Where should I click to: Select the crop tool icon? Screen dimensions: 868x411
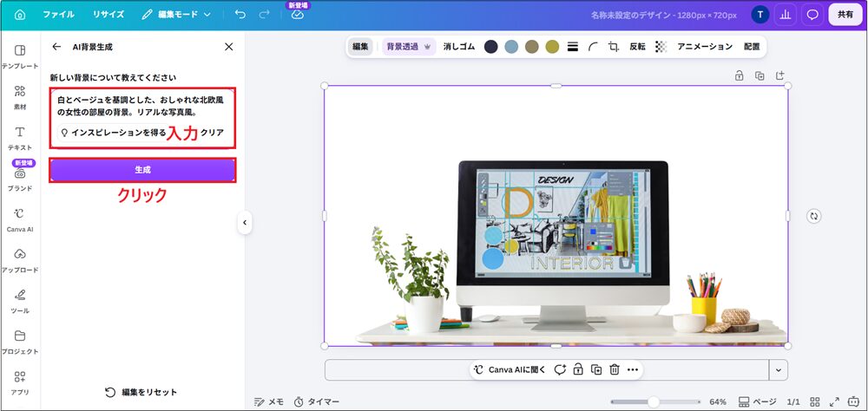(x=614, y=47)
